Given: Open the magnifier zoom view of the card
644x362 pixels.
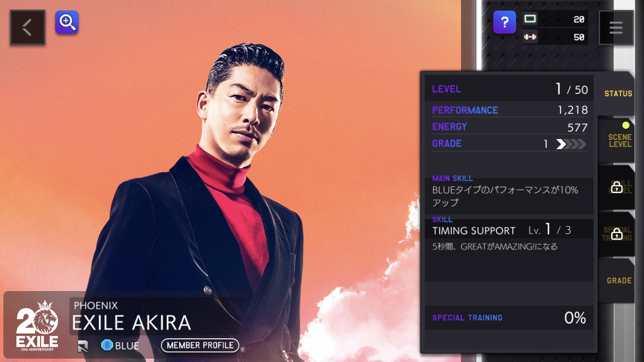Looking at the screenshot, I should [x=67, y=22].
